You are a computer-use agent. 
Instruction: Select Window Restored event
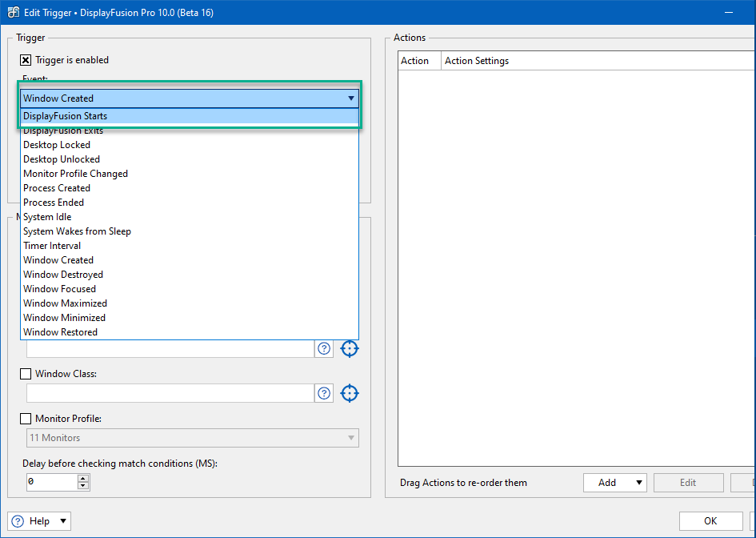(x=190, y=332)
